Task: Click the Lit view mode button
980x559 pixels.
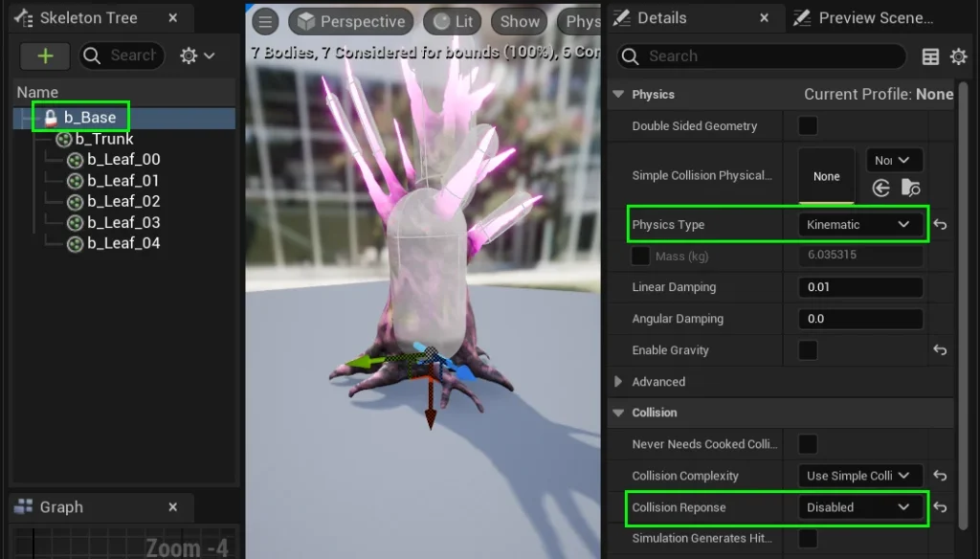Action: click(x=453, y=21)
